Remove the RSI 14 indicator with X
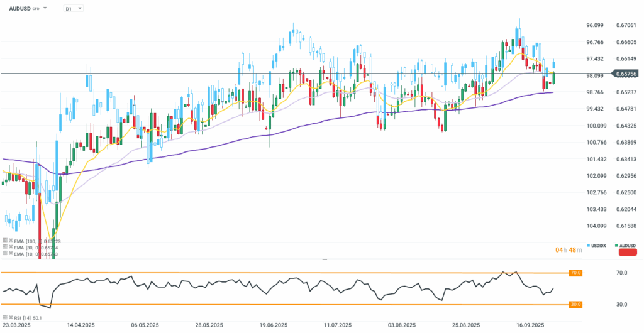644x333 pixels. tap(10, 318)
